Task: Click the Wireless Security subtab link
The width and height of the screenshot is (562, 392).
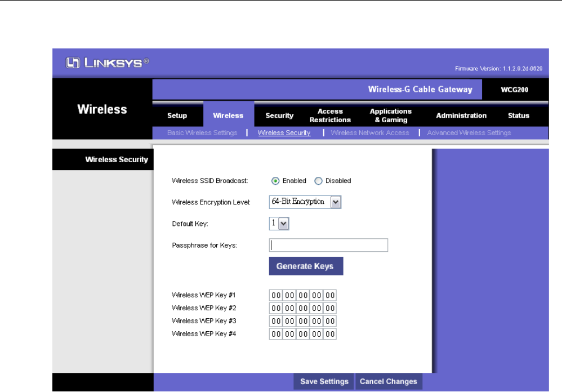Action: (284, 133)
